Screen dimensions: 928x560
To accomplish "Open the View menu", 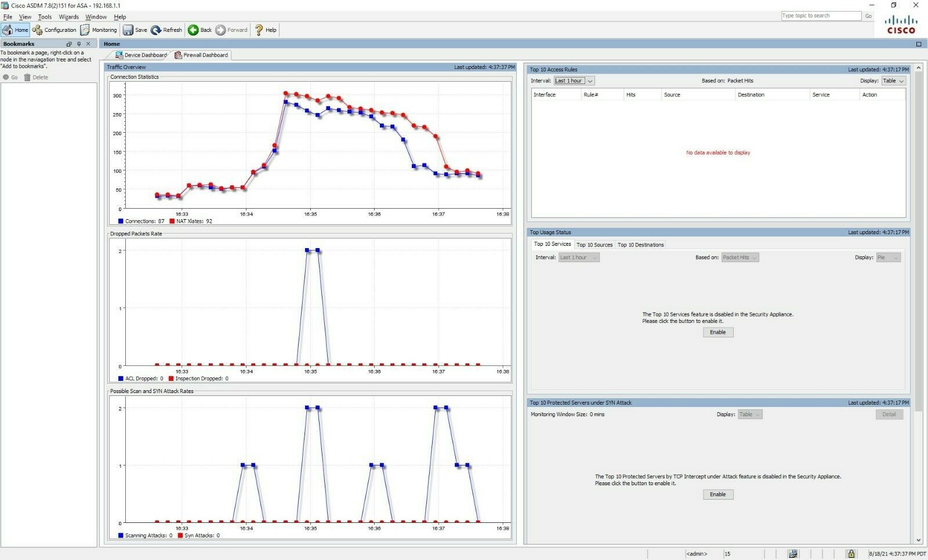I will tap(25, 17).
